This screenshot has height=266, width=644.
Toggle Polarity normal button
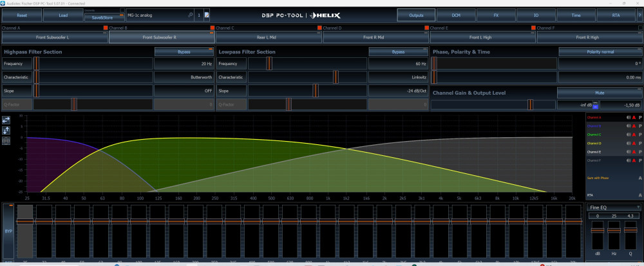point(600,52)
